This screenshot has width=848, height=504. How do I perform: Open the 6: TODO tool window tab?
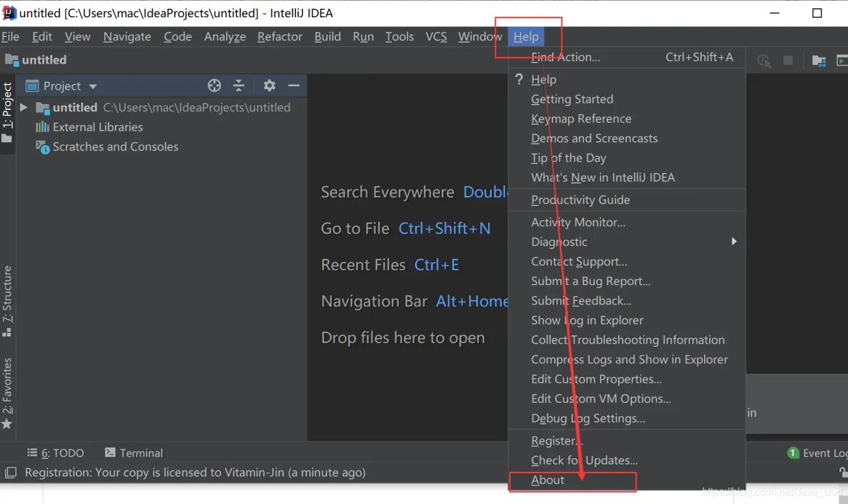tap(55, 453)
